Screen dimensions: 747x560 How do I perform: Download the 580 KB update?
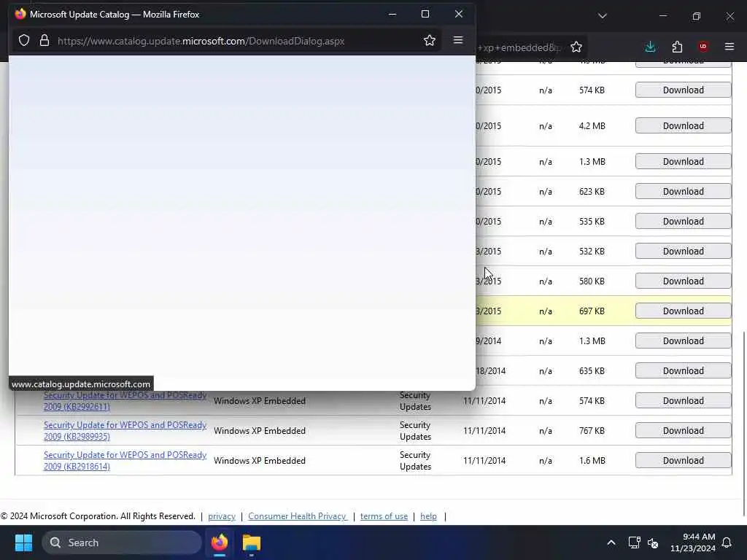pos(683,281)
